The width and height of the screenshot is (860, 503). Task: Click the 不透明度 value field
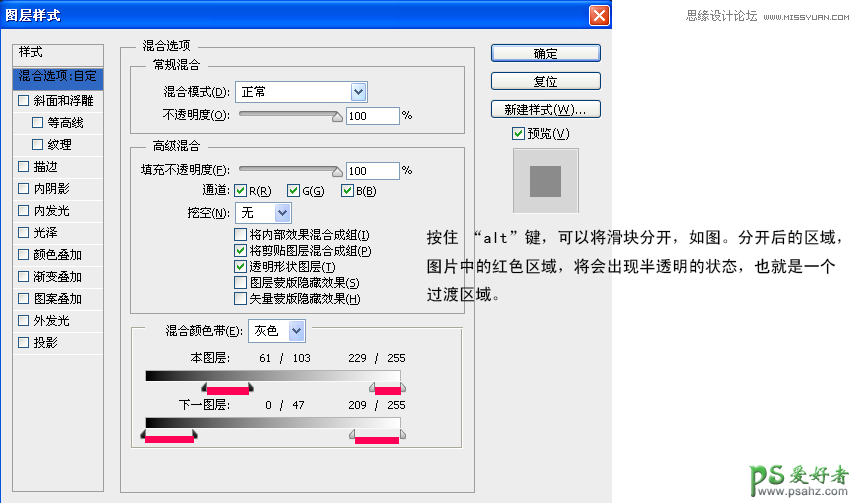point(372,116)
